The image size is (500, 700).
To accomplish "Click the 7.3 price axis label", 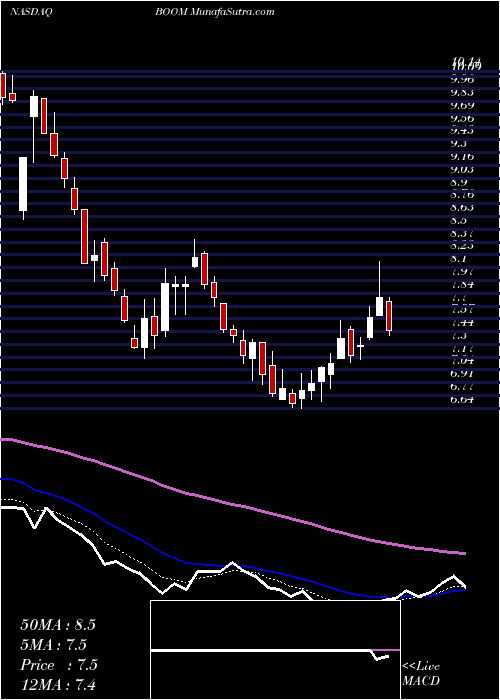I will tap(459, 335).
